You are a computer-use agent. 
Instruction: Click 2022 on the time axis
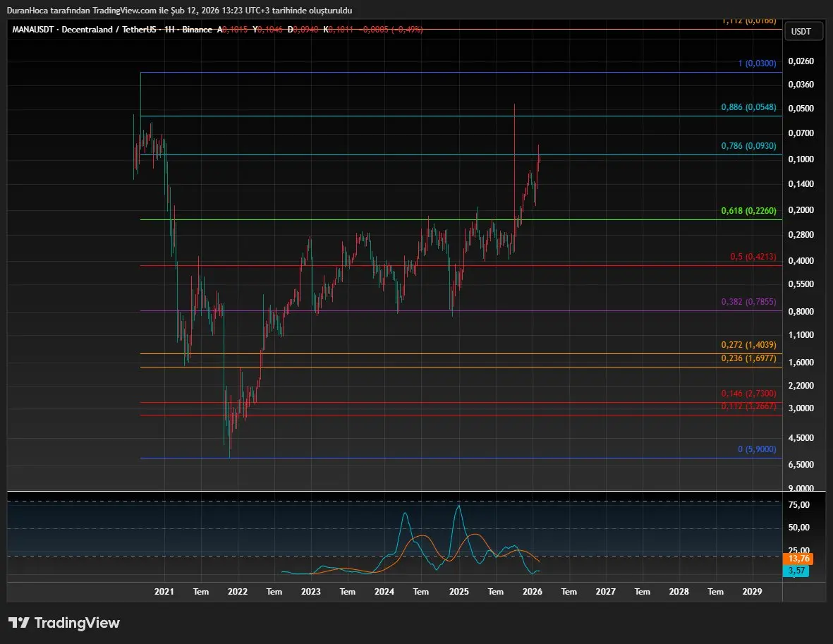point(238,591)
